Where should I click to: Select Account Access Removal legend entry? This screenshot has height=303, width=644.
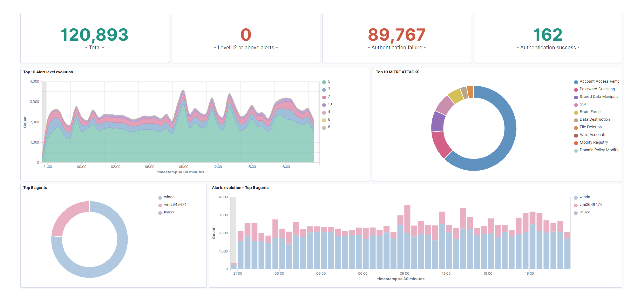point(599,81)
